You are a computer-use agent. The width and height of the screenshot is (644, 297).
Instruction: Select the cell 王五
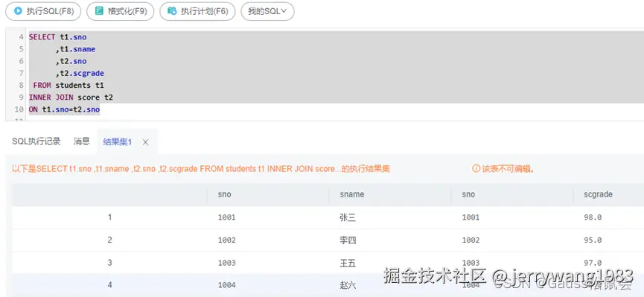click(x=348, y=263)
